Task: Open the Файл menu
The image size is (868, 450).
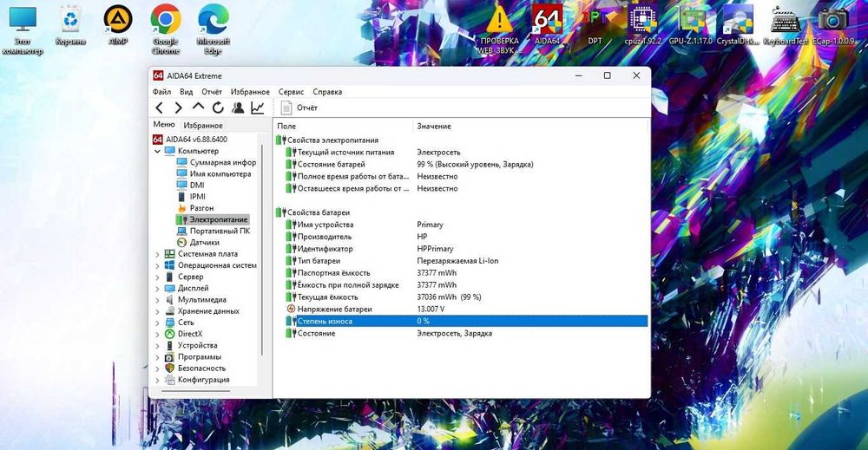Action: [161, 91]
